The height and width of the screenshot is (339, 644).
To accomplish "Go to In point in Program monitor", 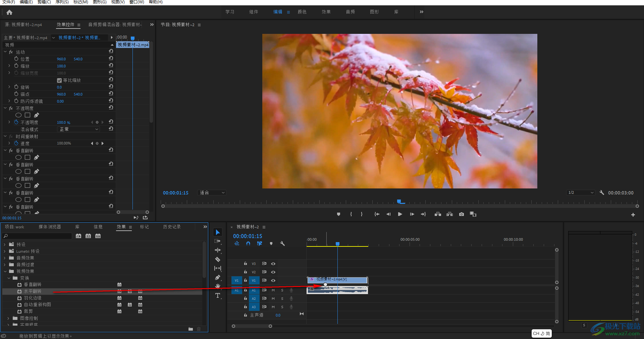I will click(x=377, y=214).
